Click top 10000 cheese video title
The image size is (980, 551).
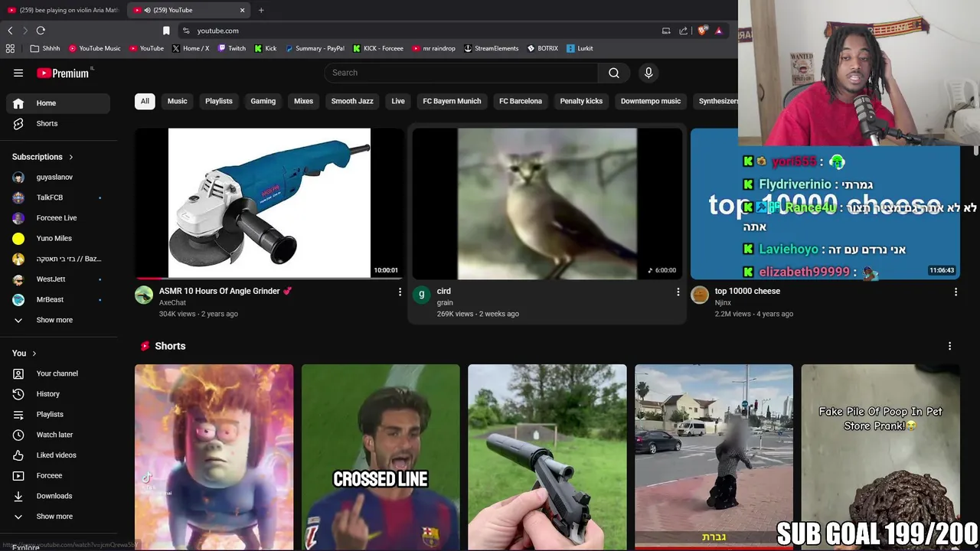[x=747, y=291]
